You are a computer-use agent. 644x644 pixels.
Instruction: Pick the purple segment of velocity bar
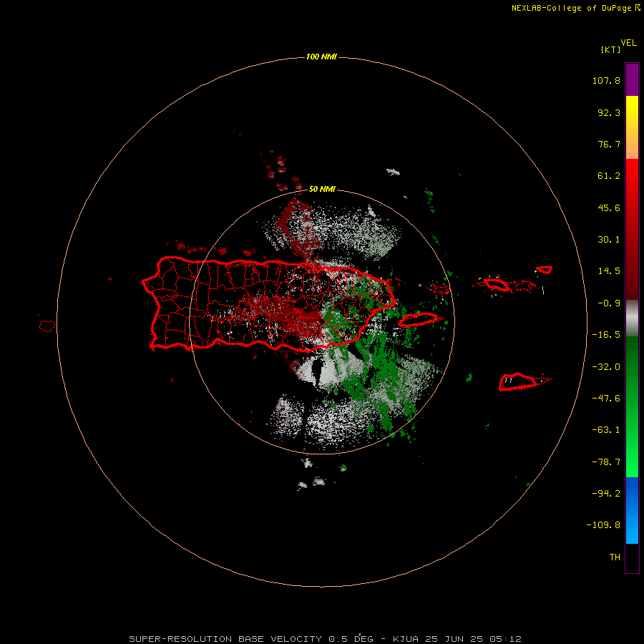pos(632,80)
